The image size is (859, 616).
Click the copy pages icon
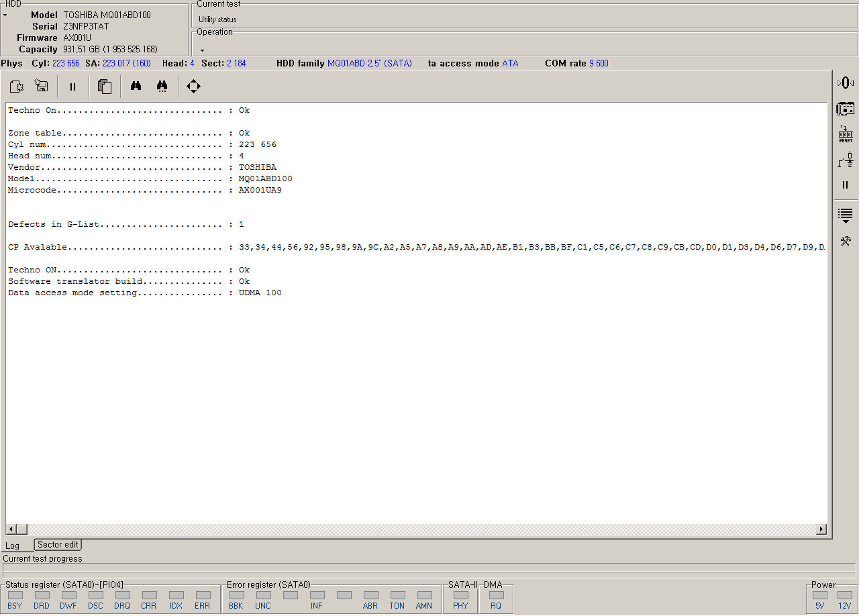[x=104, y=86]
